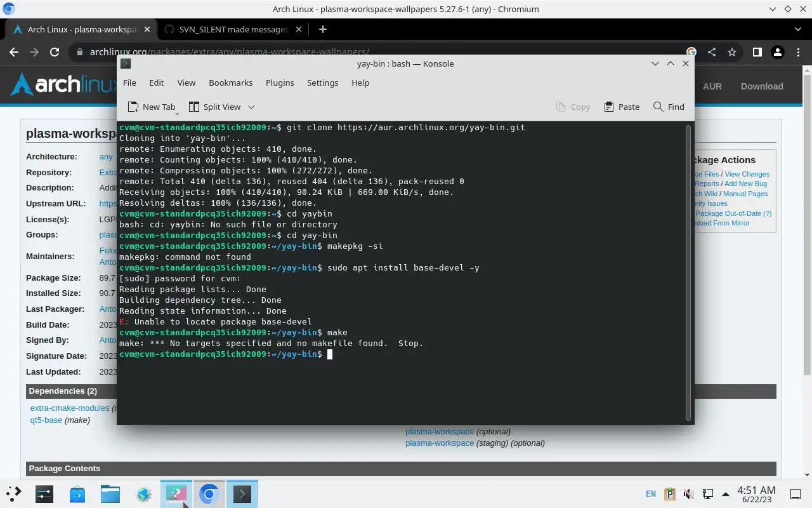This screenshot has width=812, height=508.
Task: Open the yellow P tray icon
Action: click(670, 494)
